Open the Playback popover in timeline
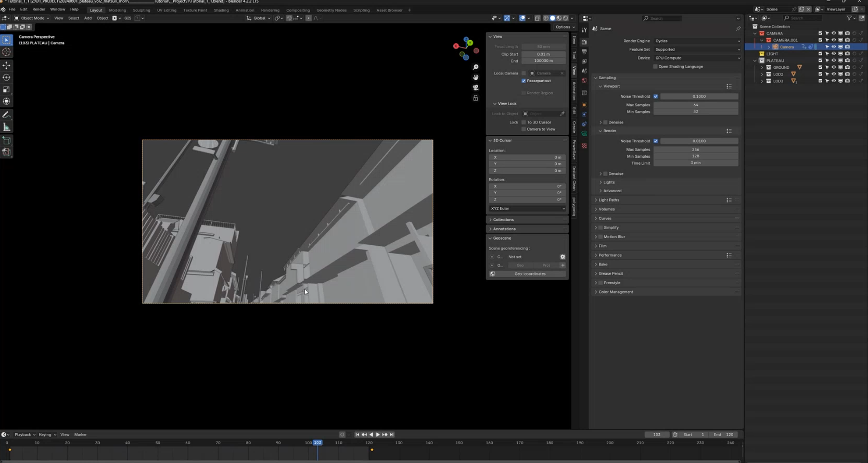 tap(24, 434)
